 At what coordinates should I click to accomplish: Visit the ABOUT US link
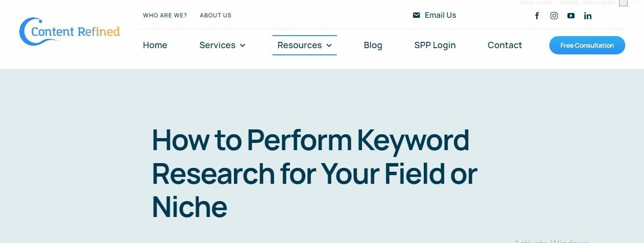215,15
